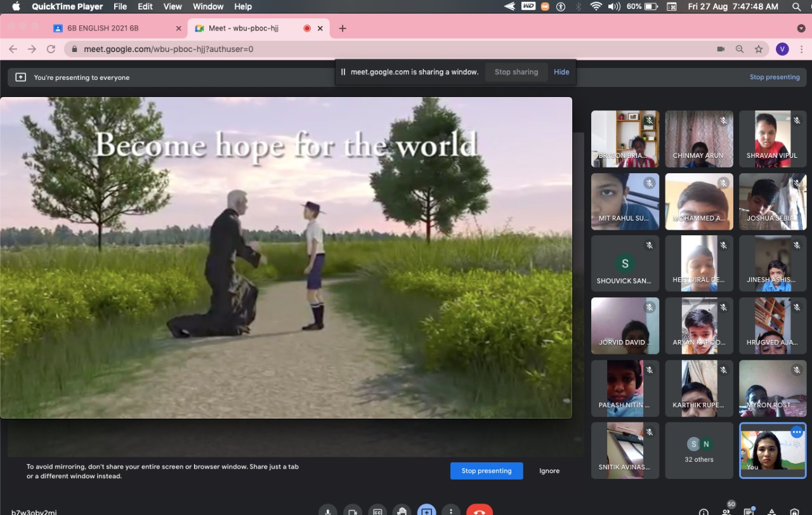The width and height of the screenshot is (812, 515).
Task: Click the blue Stop presenting button
Action: click(x=487, y=471)
